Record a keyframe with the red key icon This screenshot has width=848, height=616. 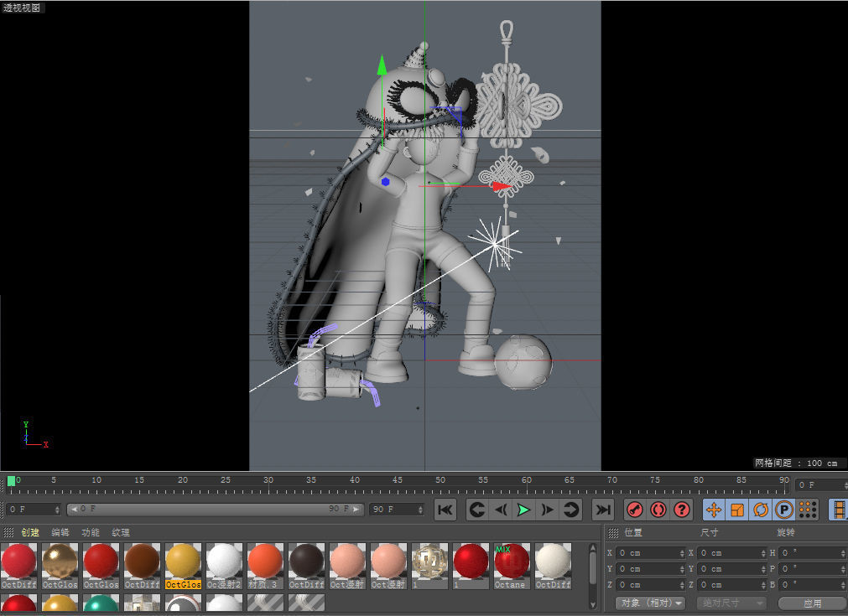[x=634, y=510]
